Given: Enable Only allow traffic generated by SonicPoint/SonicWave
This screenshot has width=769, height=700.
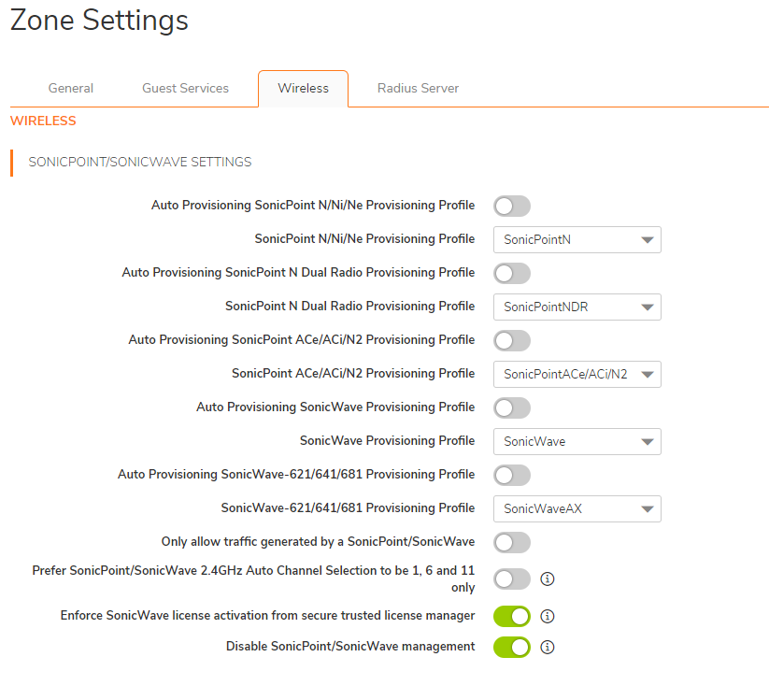Looking at the screenshot, I should [512, 542].
